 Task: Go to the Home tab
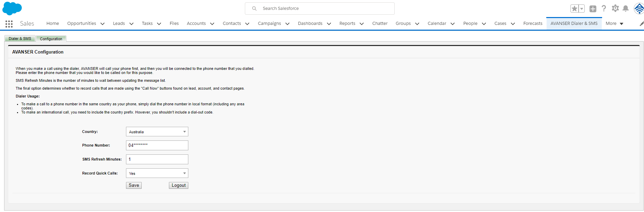click(53, 24)
